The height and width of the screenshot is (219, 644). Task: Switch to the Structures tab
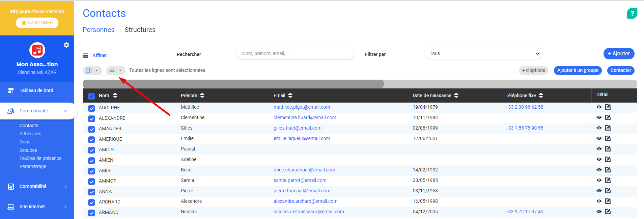point(140,30)
